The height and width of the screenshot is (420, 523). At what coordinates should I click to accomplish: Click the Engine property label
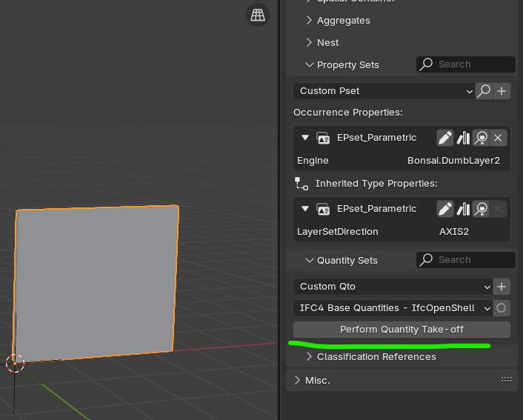pos(313,161)
